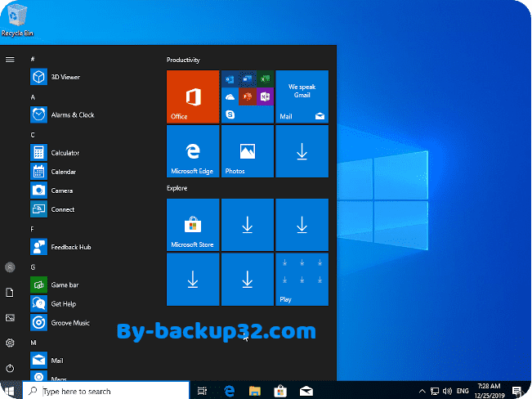532x399 pixels.
Task: Click the Excel small tile
Action: coord(265,79)
